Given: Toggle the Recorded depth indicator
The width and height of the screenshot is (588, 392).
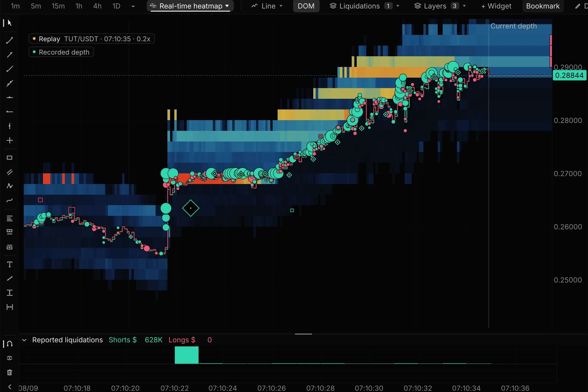Looking at the screenshot, I should click(x=61, y=52).
